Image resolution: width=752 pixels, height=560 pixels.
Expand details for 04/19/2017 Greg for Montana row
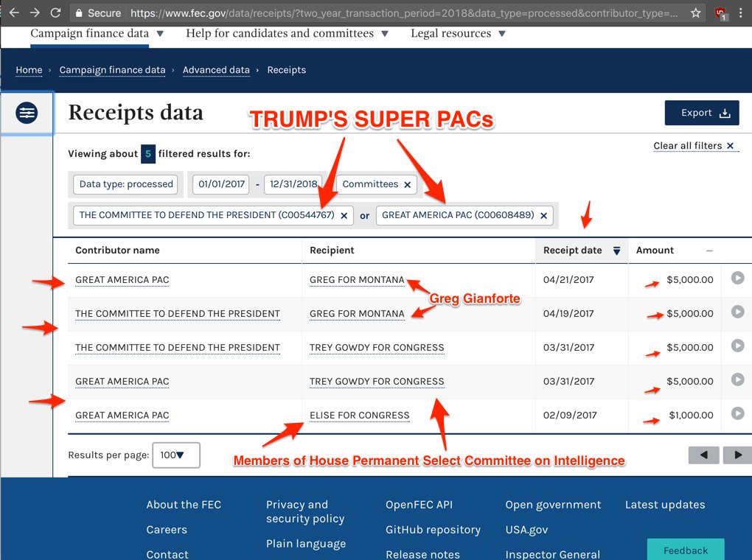(x=737, y=312)
